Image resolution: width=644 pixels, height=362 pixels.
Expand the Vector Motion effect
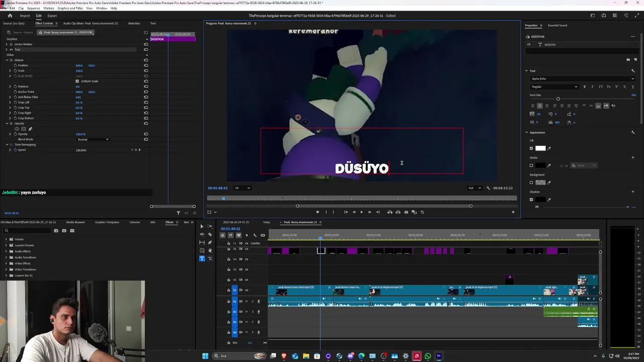(7, 44)
